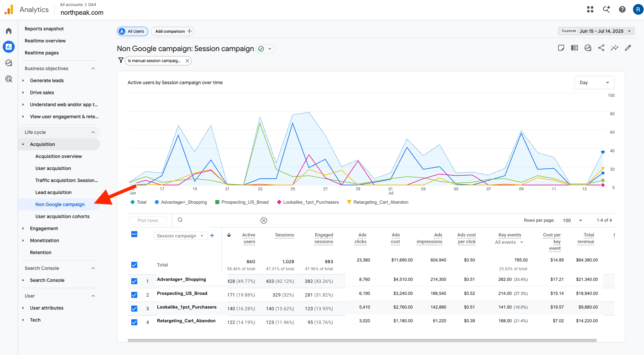Open the search with AI sparkle icon
Viewport: 644px width, 355px height.
(606, 9)
